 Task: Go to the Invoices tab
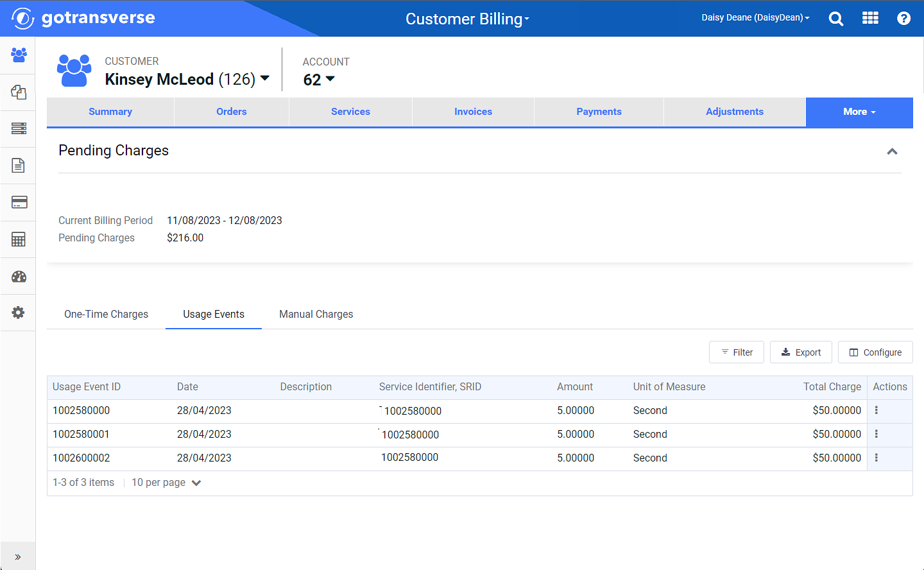[x=473, y=112]
